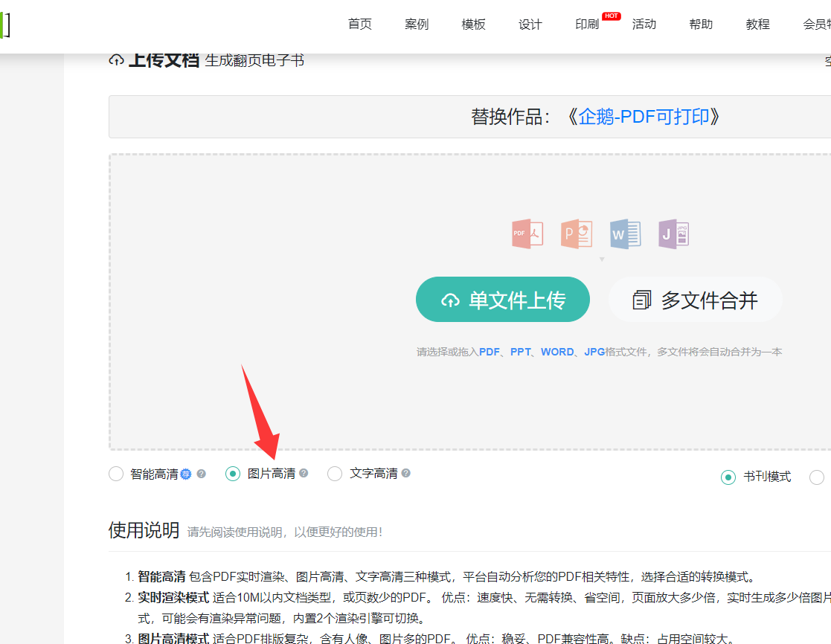
Task: Select the 图片高清 radio option
Action: (x=233, y=474)
